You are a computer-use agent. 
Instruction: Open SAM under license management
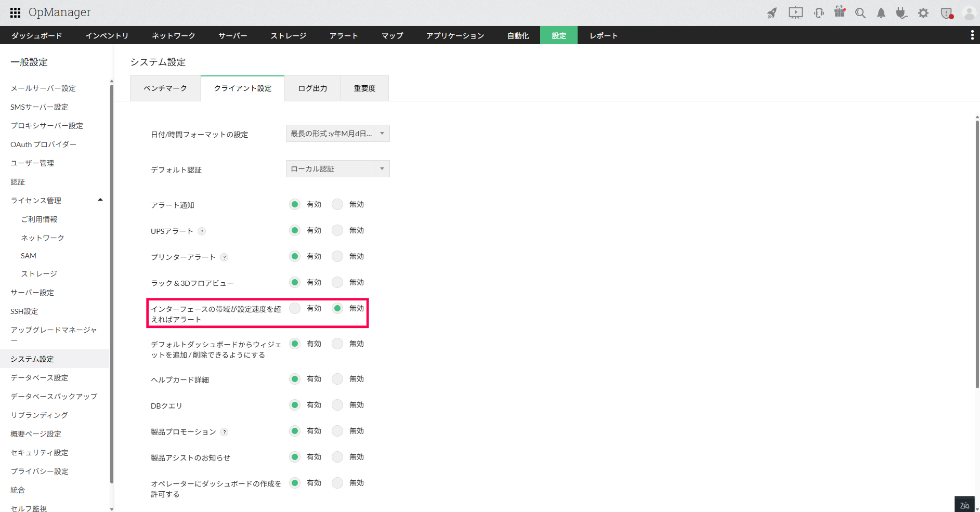29,256
